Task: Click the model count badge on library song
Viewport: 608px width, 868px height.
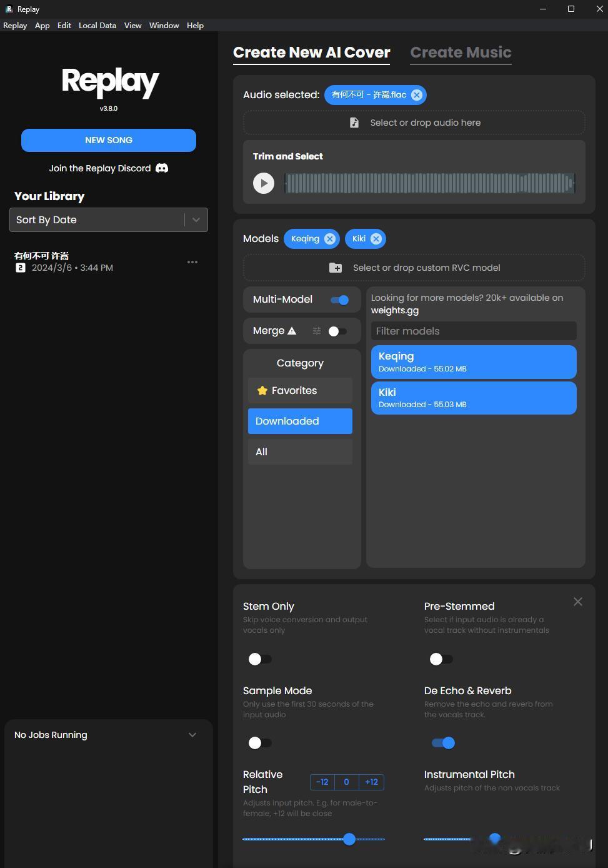Action: pos(20,268)
